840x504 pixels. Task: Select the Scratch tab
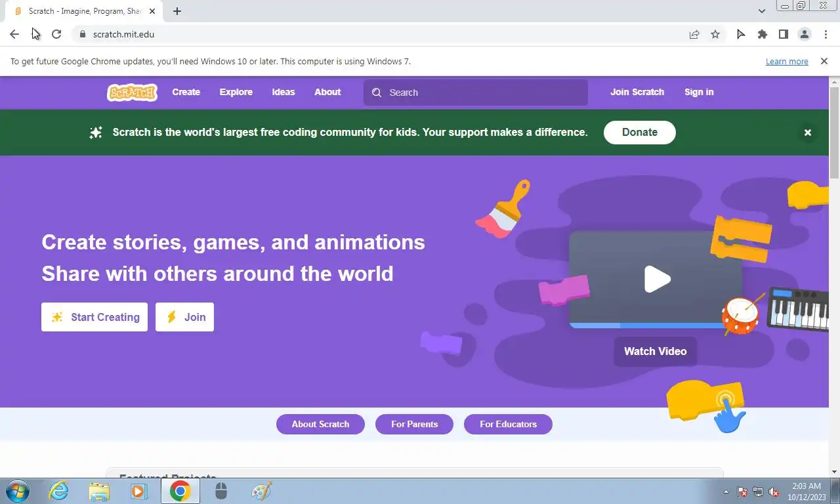(x=84, y=11)
